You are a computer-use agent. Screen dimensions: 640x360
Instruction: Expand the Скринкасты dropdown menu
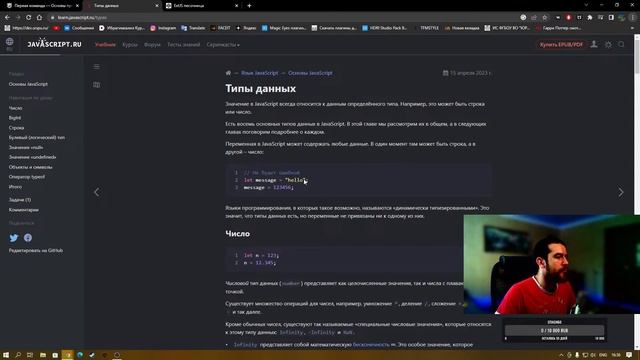tap(223, 44)
